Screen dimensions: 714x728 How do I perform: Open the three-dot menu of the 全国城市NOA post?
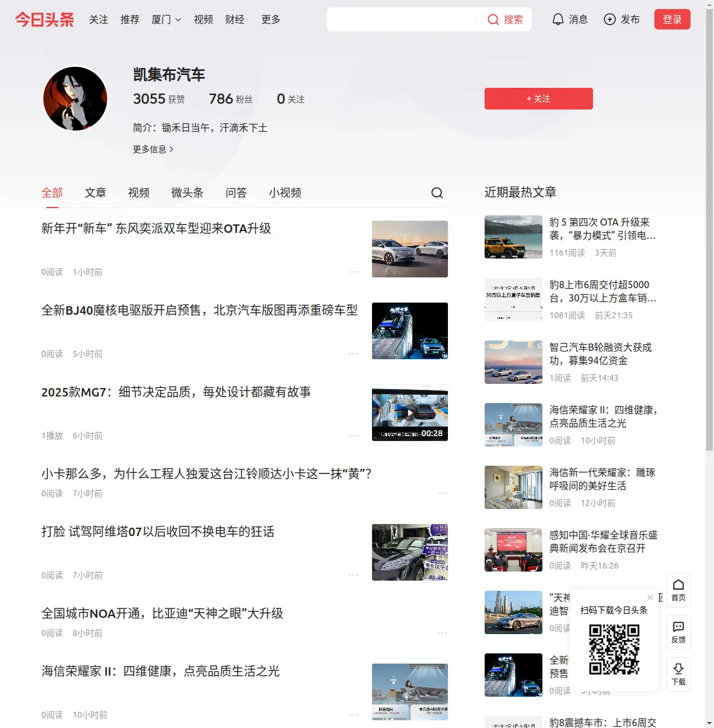442,633
